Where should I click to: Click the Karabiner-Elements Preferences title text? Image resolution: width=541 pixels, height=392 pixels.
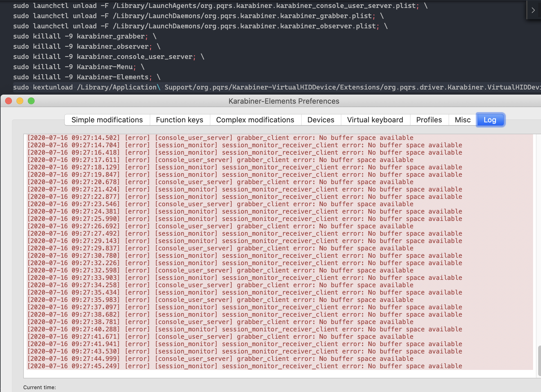point(284,101)
